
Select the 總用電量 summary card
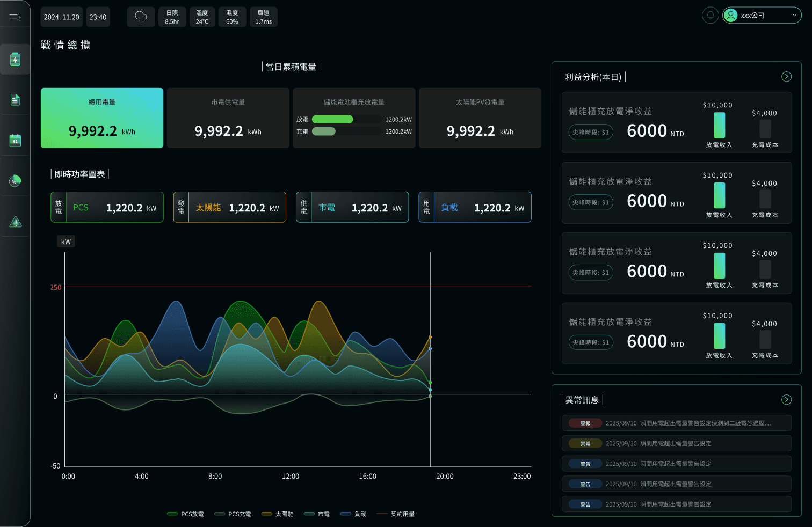[x=102, y=118]
